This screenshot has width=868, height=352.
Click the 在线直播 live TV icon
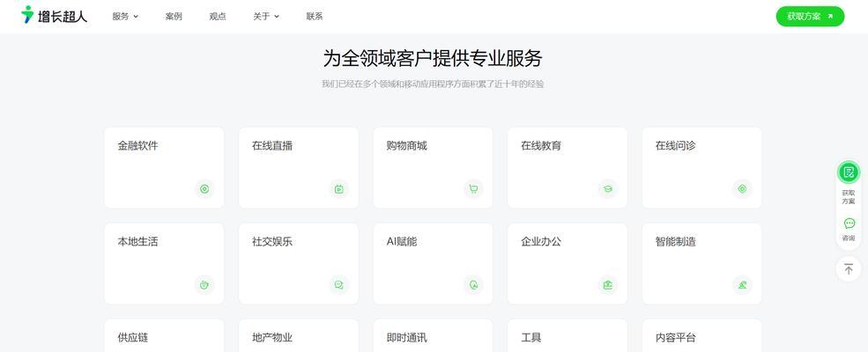tap(338, 189)
